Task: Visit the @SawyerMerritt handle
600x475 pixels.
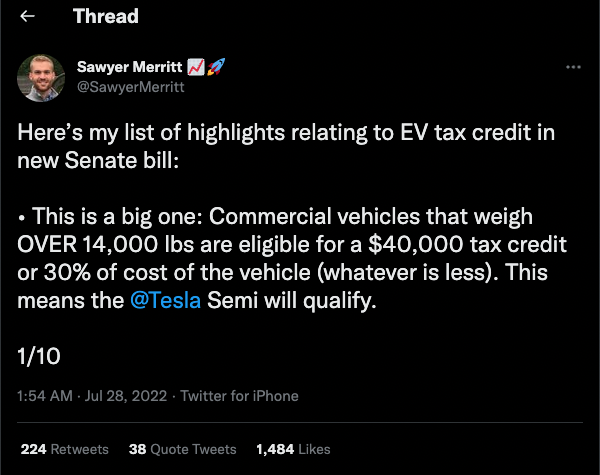Action: click(x=127, y=86)
